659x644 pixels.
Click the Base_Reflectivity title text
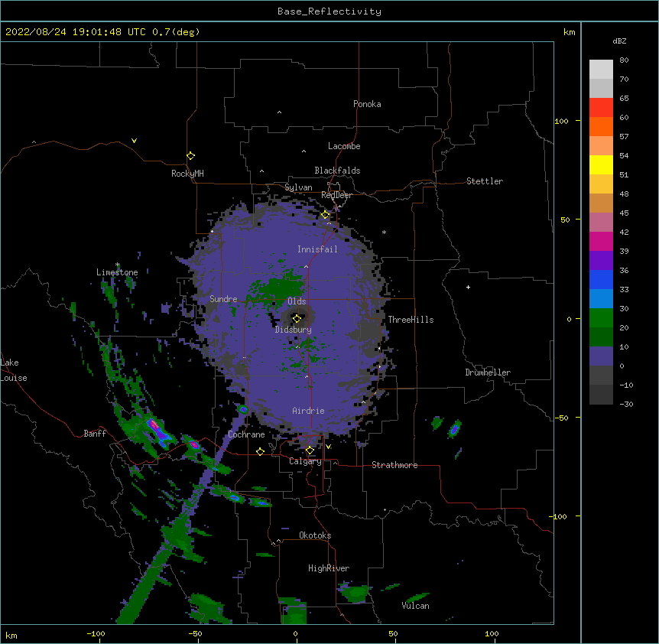(329, 11)
